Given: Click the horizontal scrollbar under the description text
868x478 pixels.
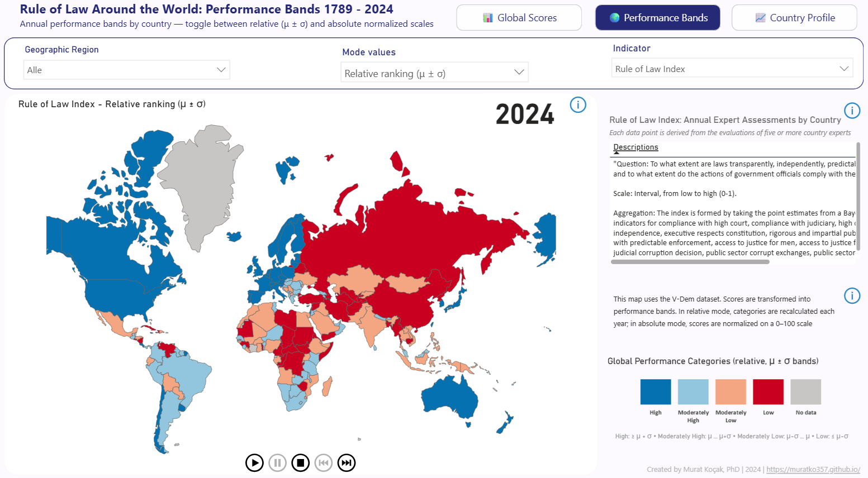Looking at the screenshot, I should 690,261.
